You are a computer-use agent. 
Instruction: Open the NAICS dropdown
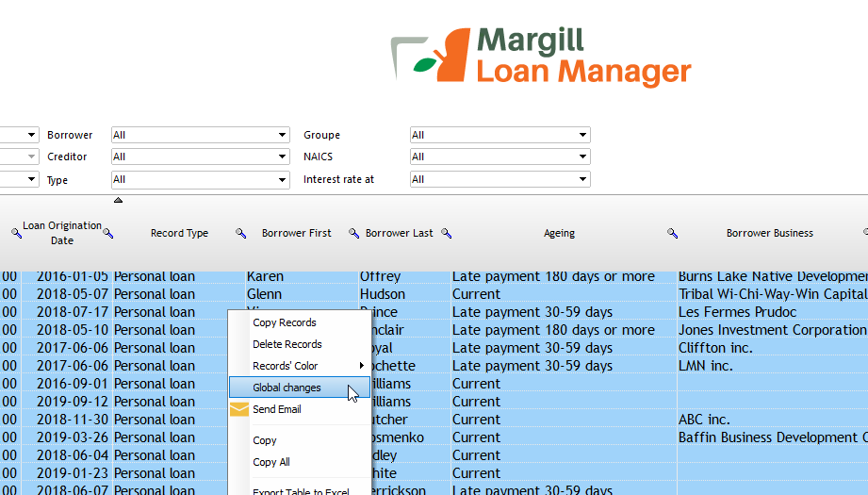pyautogui.click(x=500, y=157)
